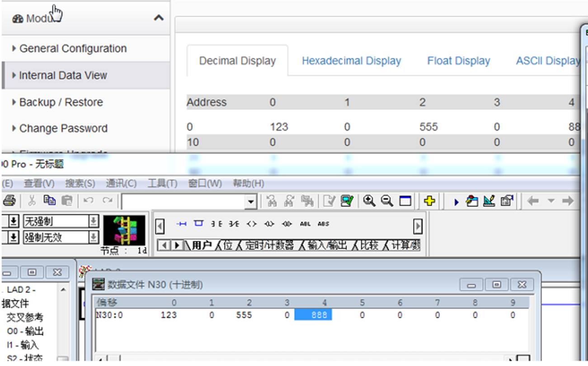Screen dimensions: 588x366
Task: Select the 888 cell in N30:0
Action: point(313,315)
